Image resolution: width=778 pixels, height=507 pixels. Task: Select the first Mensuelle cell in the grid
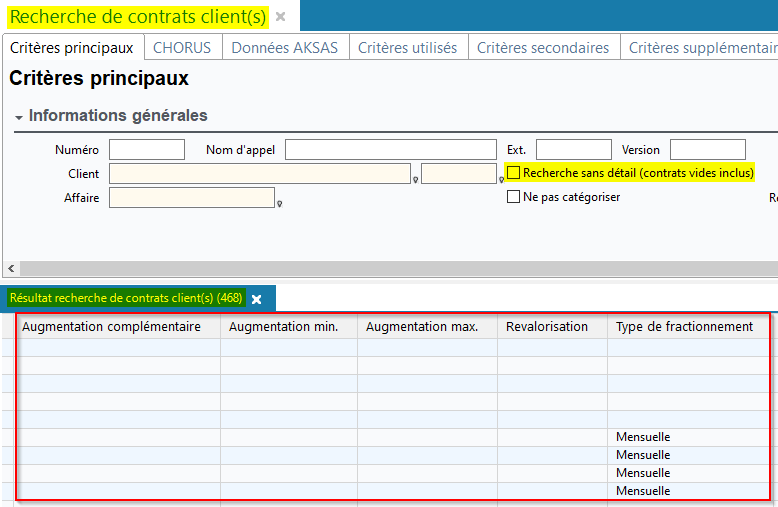[643, 437]
